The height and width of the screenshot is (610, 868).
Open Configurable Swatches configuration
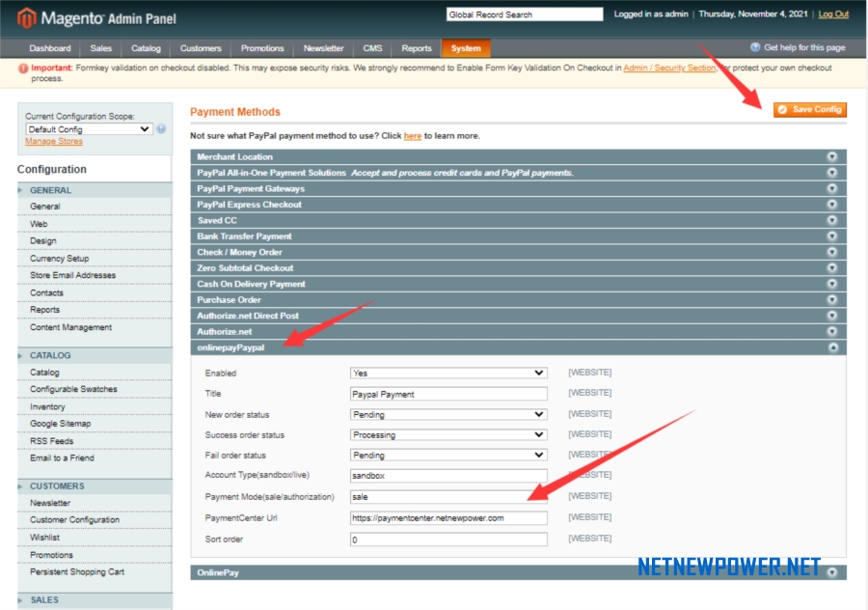[73, 389]
